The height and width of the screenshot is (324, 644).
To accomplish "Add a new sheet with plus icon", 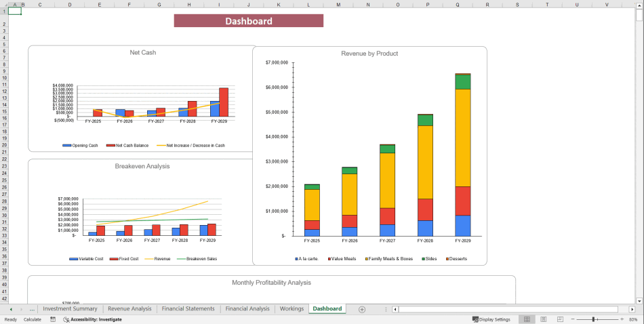I will 362,309.
